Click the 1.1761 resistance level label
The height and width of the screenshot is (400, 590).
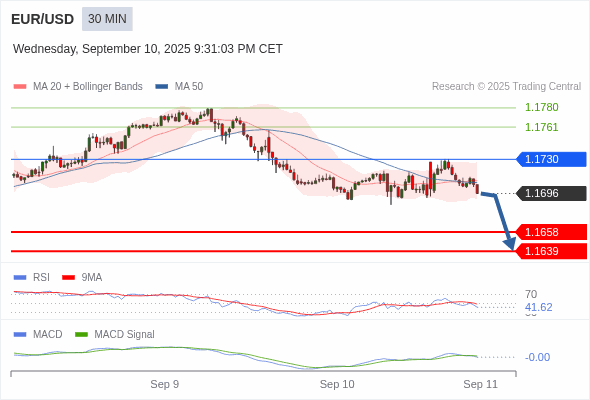[541, 127]
